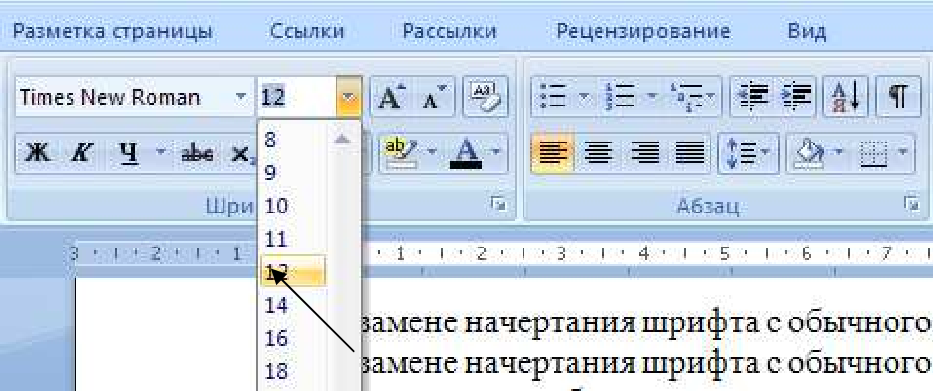Screen dimensions: 933x391
Task: Align text to the left
Action: [553, 154]
